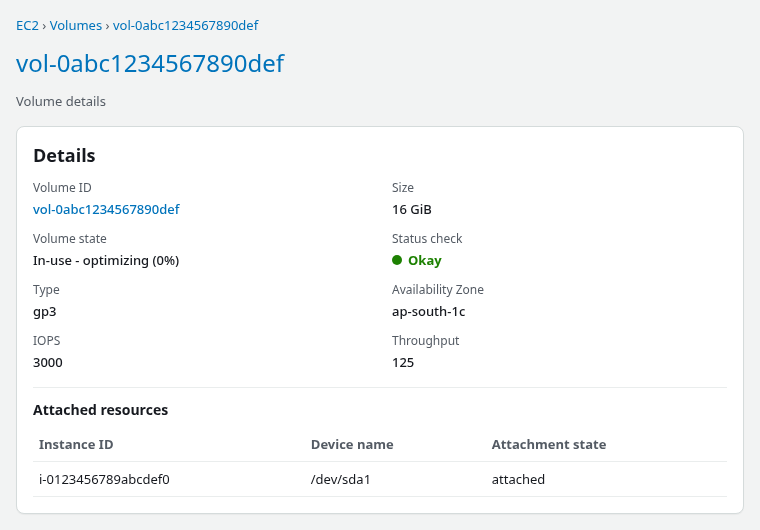Click the 'Device name' column header

click(x=352, y=445)
